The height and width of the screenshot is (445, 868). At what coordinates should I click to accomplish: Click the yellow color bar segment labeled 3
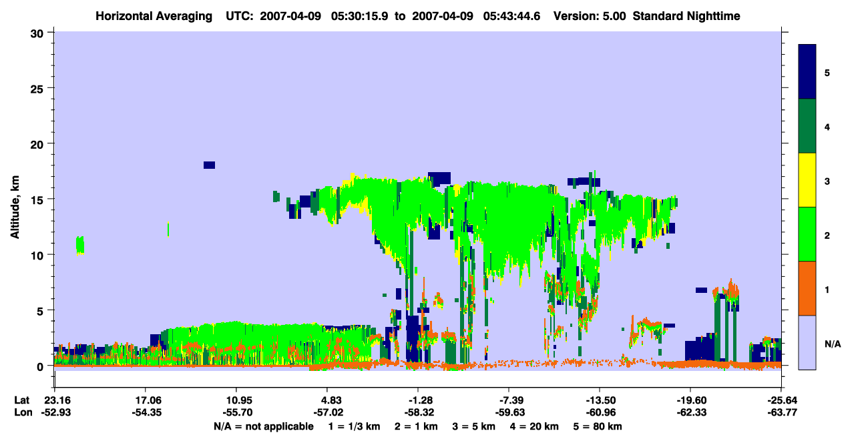coord(807,180)
